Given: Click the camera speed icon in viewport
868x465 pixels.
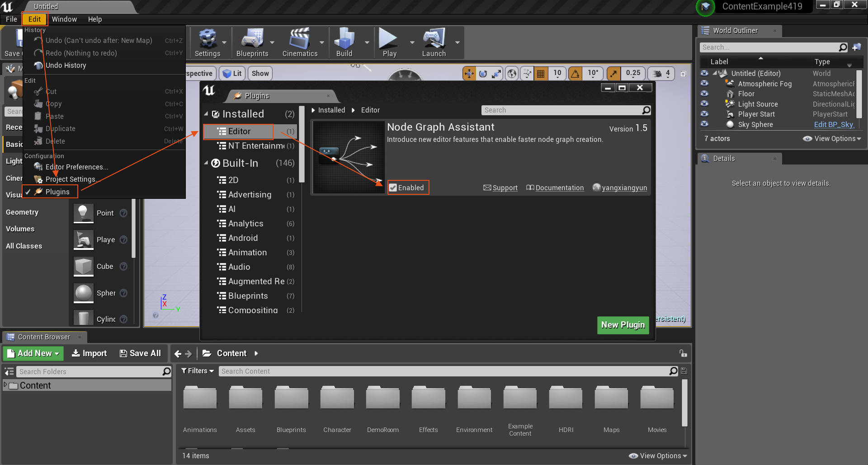Looking at the screenshot, I should pos(657,74).
